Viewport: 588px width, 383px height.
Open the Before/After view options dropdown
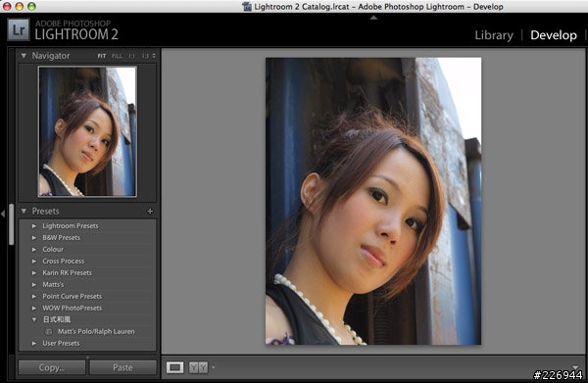[214, 367]
